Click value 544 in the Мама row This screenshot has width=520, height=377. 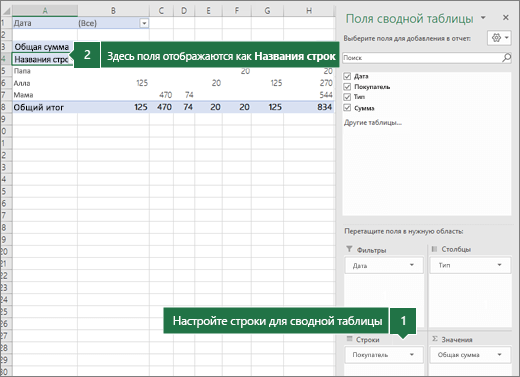[x=326, y=95]
